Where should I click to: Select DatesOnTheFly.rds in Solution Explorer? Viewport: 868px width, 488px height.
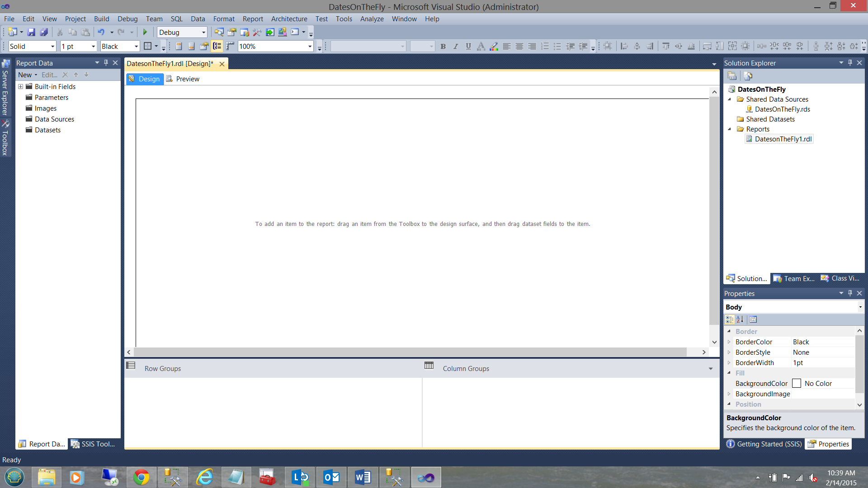tap(782, 109)
